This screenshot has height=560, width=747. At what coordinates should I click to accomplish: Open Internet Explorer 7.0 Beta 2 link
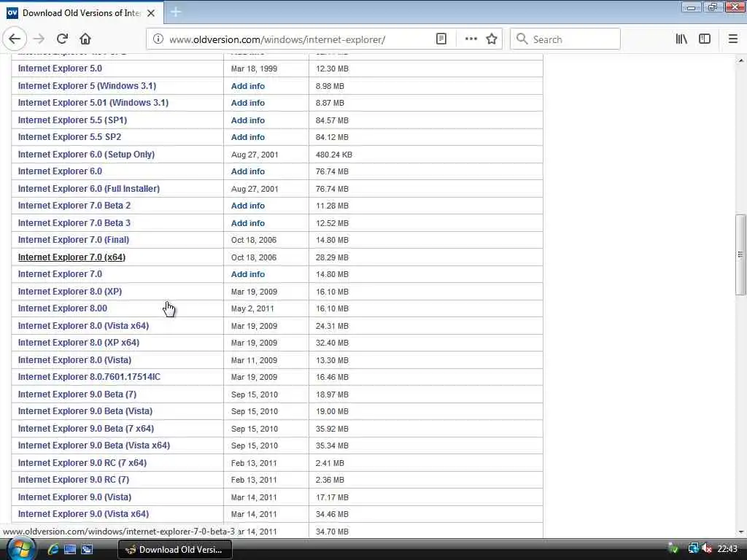coord(74,206)
